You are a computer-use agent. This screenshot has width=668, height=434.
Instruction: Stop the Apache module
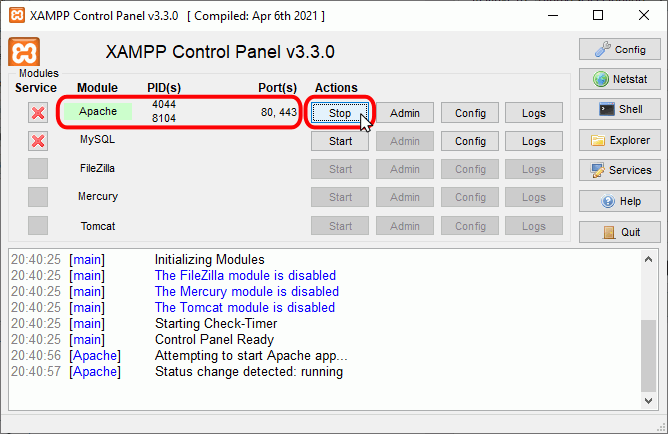click(x=340, y=113)
